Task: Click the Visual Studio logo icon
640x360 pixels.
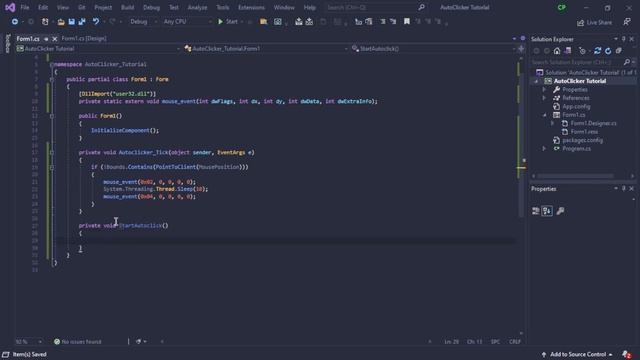Action: (x=10, y=7)
